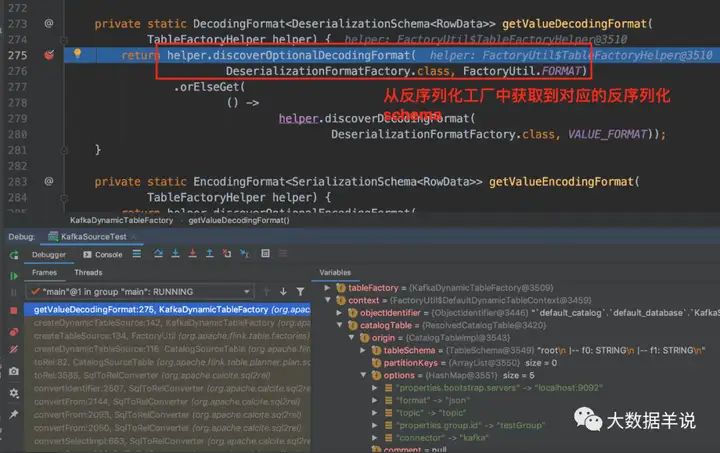720x453 pixels.
Task: Click the Step Into icon
Action: 175,254
